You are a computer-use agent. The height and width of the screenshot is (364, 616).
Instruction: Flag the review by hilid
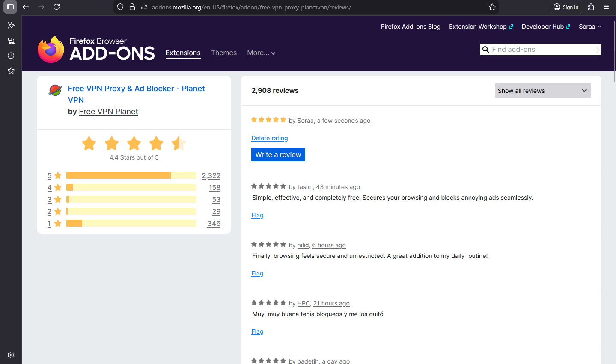(x=257, y=273)
